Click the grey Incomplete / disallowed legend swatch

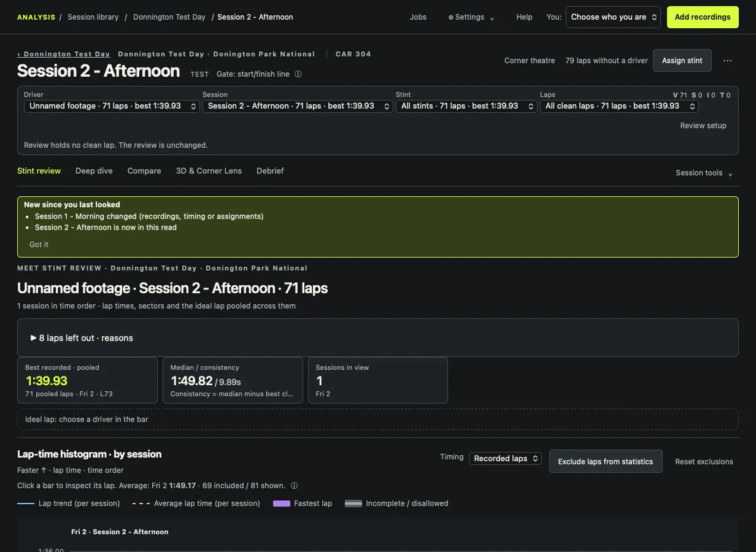[353, 504]
